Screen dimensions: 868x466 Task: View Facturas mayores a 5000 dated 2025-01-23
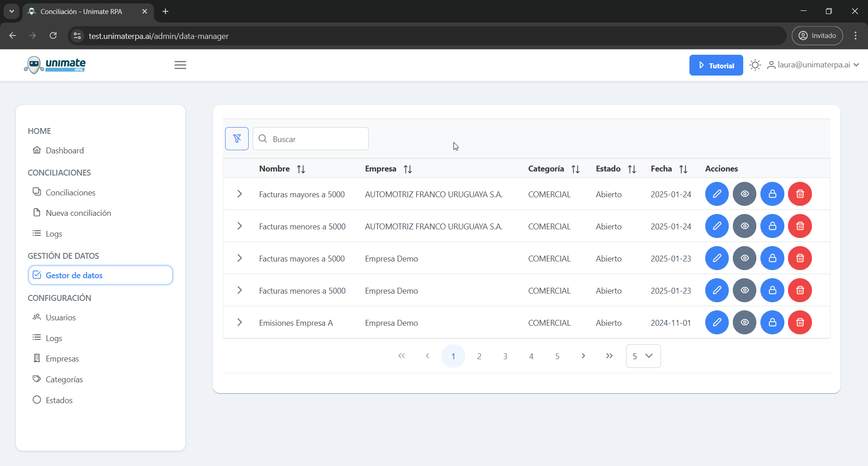point(745,258)
